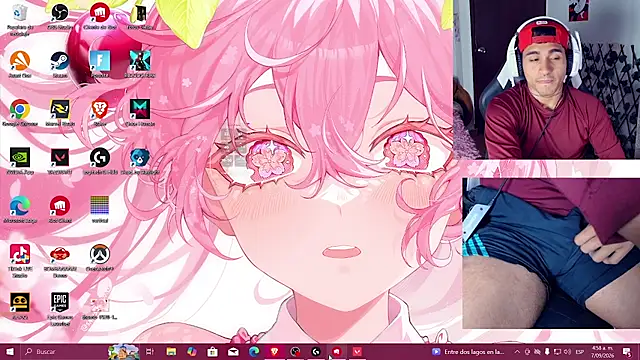Open the search highlights picture in taskbar
Viewport: 640px width, 360px height.
123,351
